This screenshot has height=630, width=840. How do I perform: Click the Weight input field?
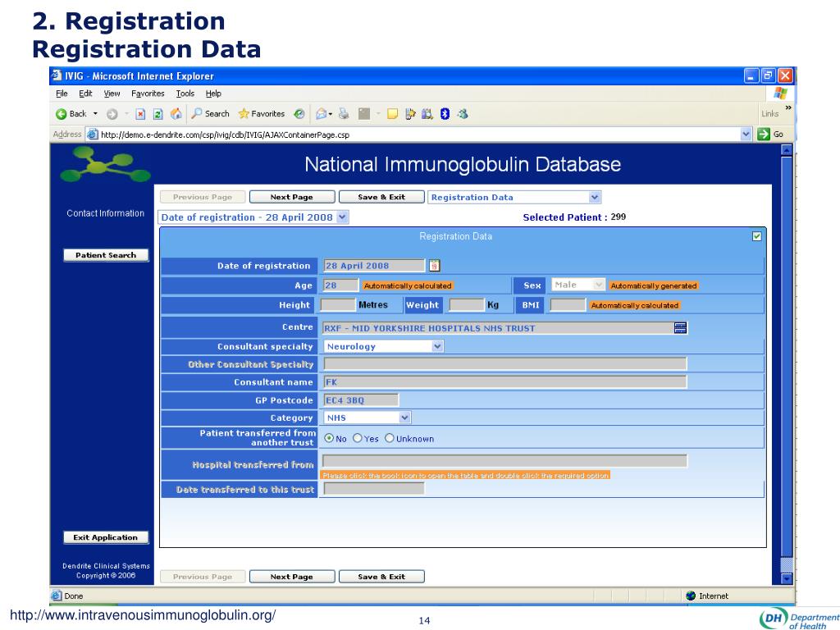(467, 305)
